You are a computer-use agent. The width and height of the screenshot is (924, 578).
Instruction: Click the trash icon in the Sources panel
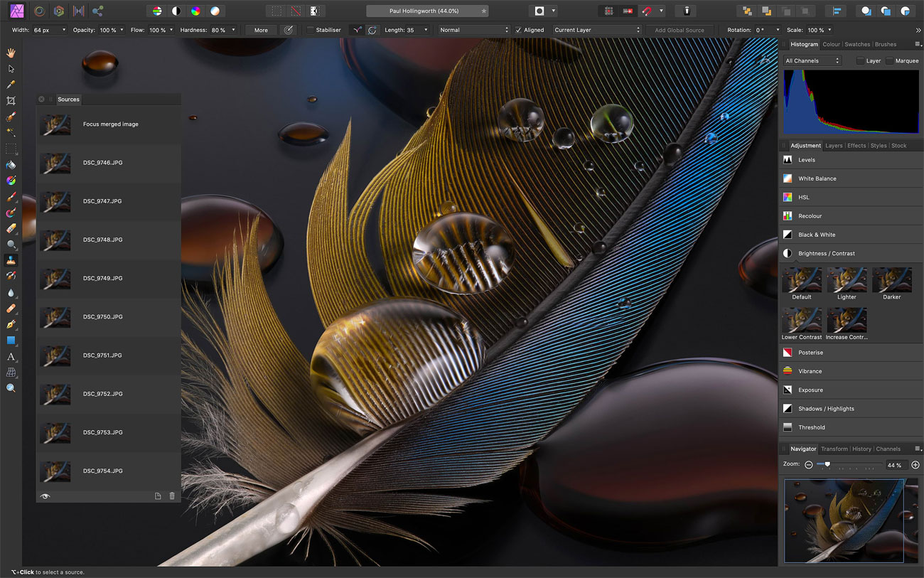point(172,496)
